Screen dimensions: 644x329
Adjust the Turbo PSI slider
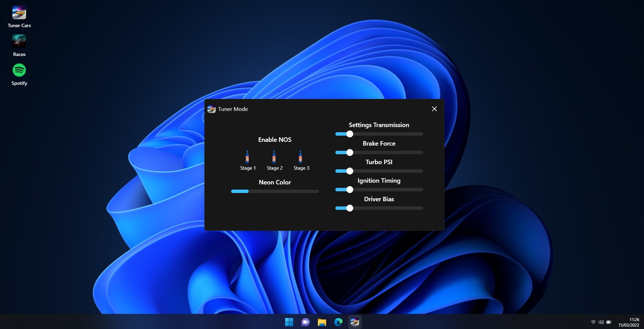(x=379, y=171)
